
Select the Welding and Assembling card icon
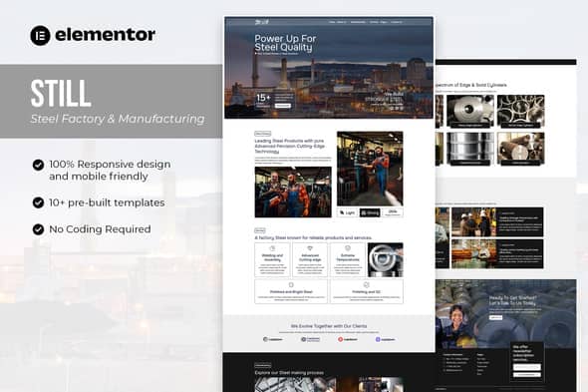pos(273,248)
